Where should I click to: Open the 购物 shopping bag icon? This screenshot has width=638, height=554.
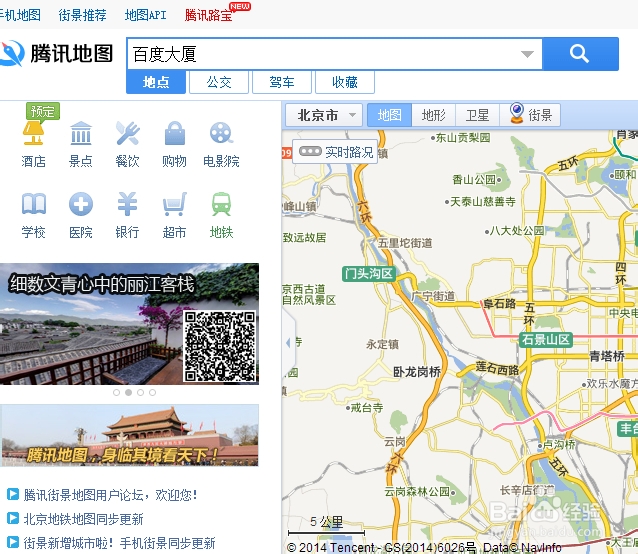(x=175, y=133)
